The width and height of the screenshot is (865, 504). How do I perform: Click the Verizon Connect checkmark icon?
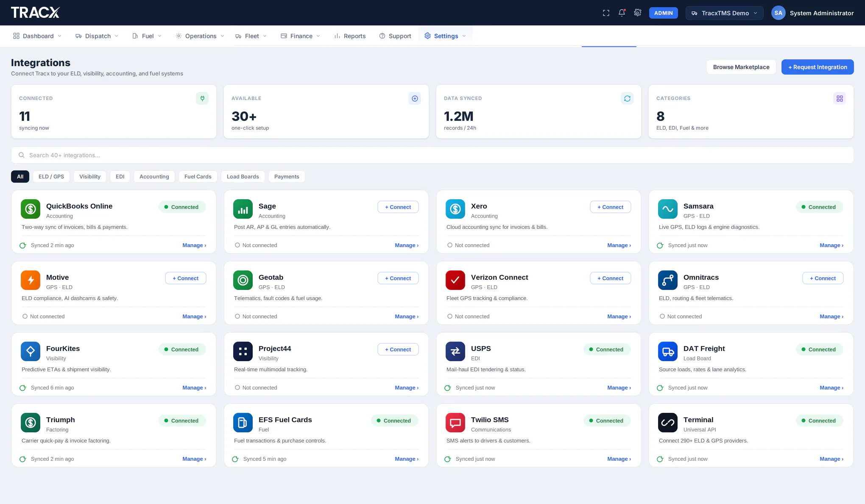coord(455,280)
